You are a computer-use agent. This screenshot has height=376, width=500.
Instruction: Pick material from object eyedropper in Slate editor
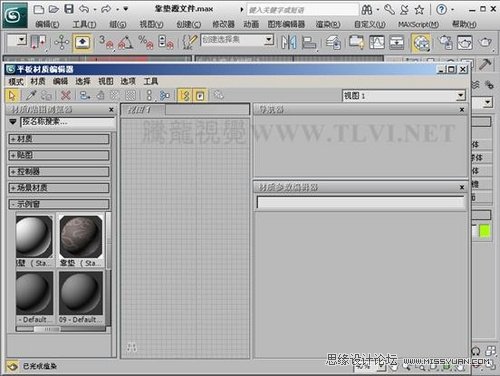[31, 95]
